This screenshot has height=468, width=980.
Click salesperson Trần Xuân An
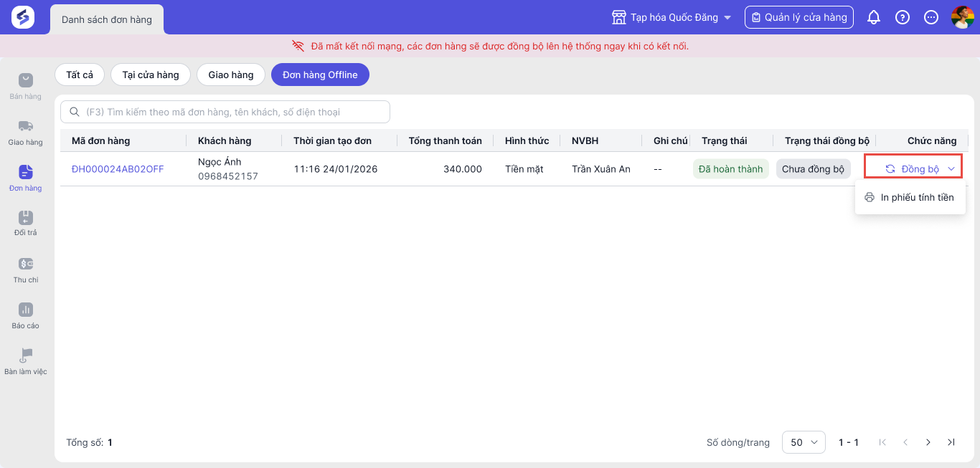(601, 169)
